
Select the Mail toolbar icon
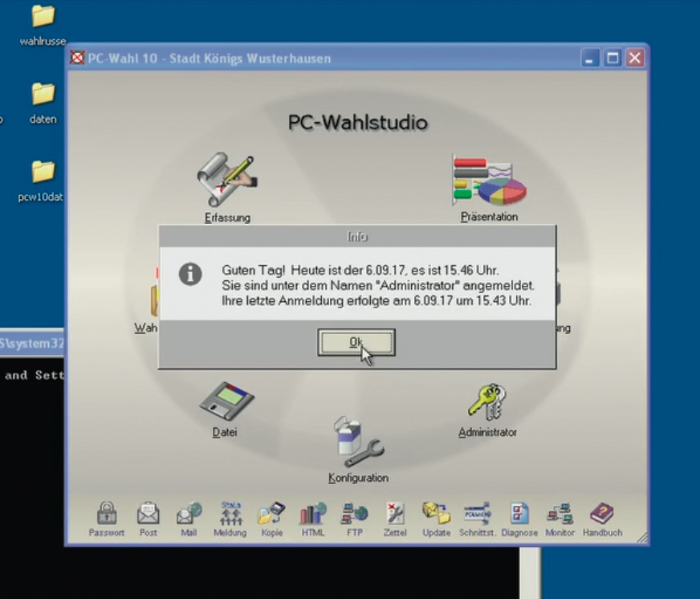click(x=189, y=514)
